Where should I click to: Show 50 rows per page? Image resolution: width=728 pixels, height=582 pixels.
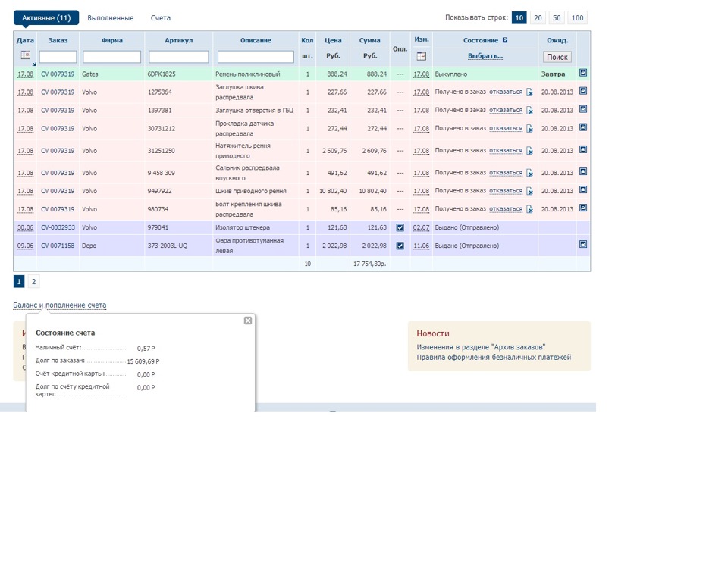(557, 18)
